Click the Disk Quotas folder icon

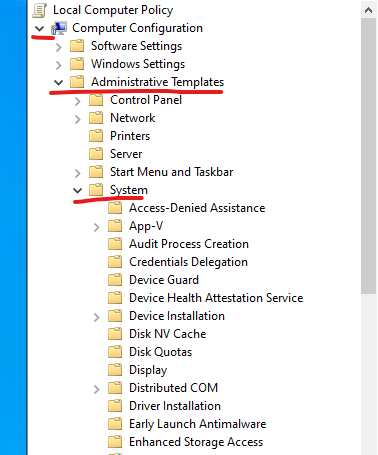click(115, 352)
